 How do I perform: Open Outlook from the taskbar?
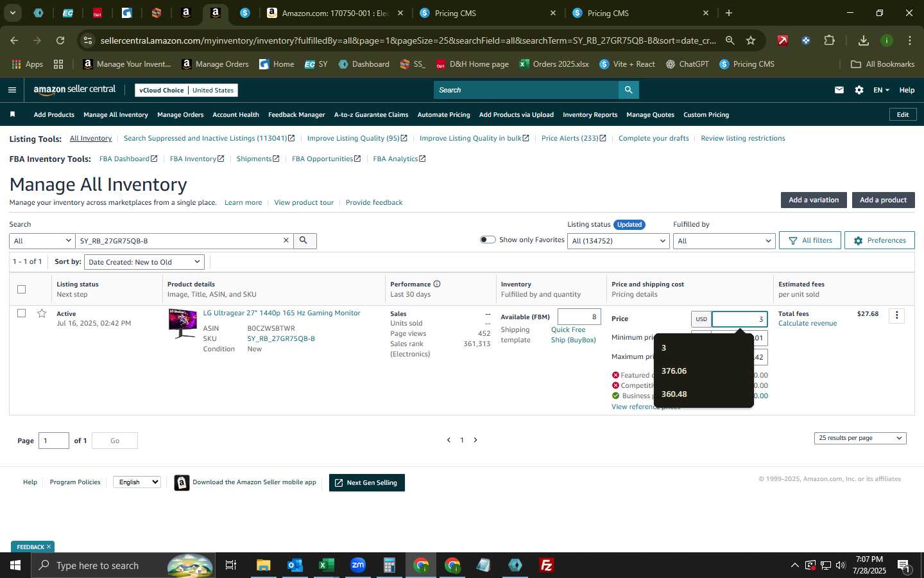(295, 565)
